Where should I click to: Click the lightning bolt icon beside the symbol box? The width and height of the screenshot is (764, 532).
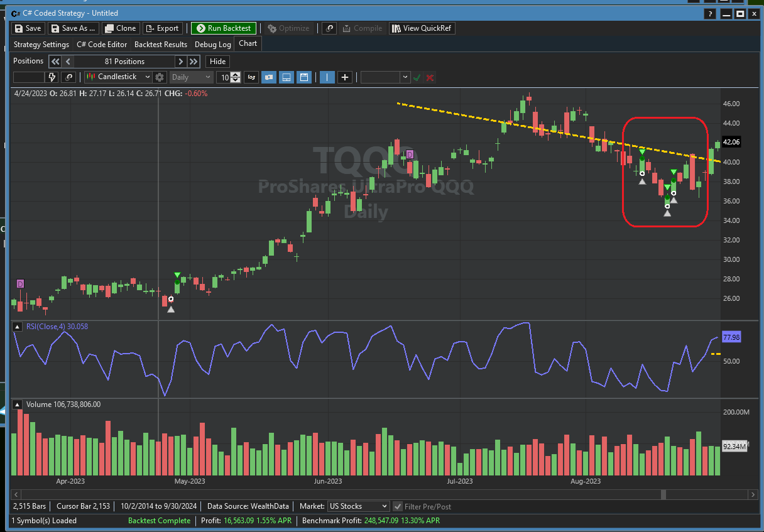52,77
